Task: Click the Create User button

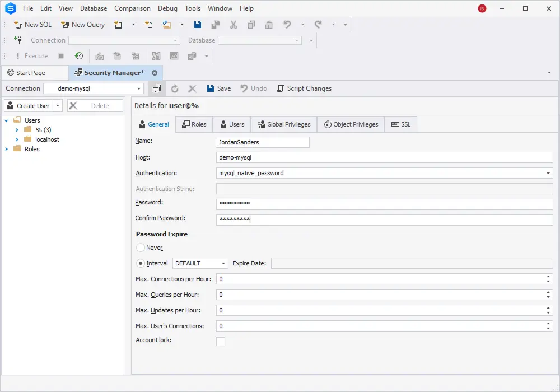Action: 28,106
